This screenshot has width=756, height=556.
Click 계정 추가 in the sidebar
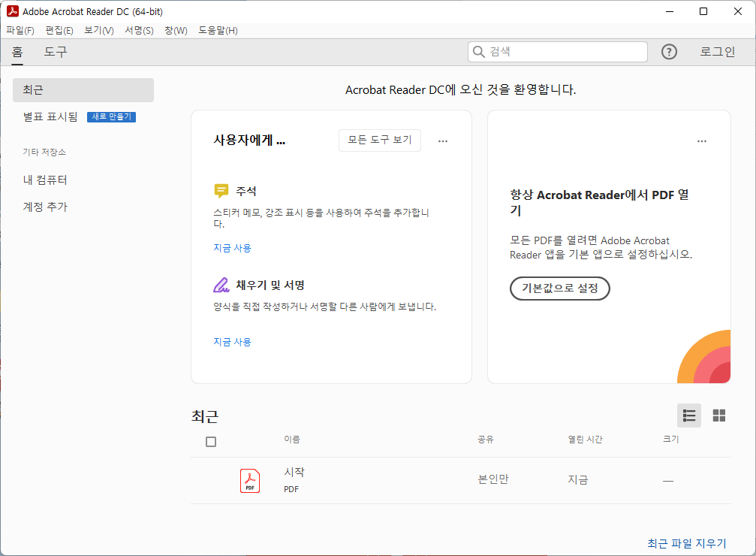(x=45, y=207)
